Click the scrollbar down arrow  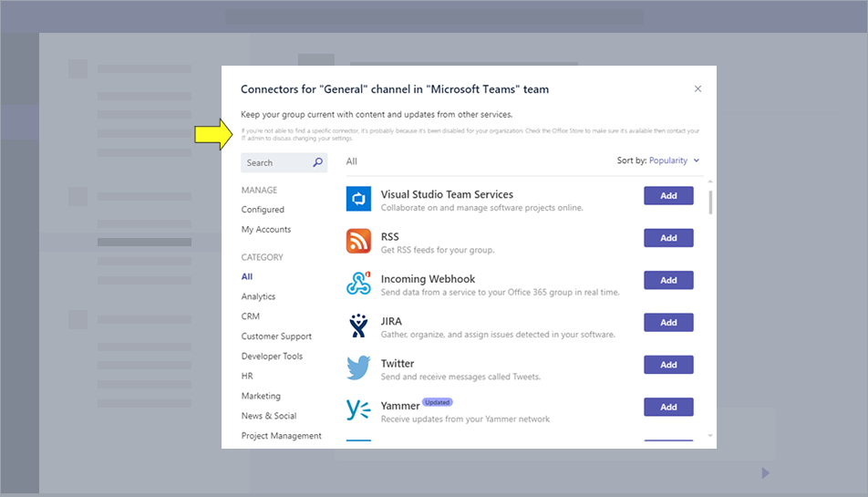tap(710, 436)
